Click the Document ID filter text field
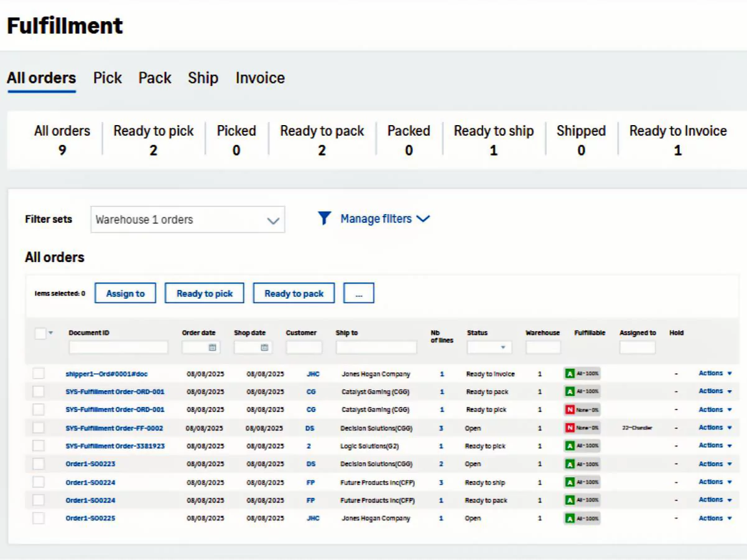 [118, 347]
